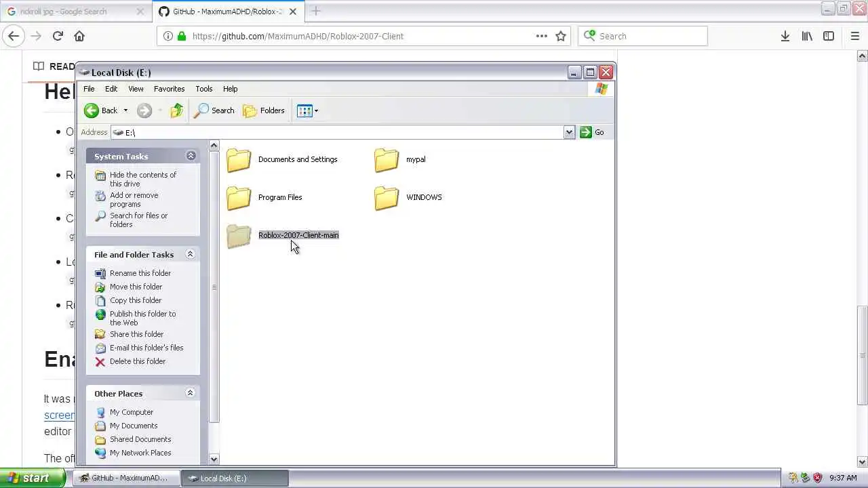
Task: Click Publish this folder to the Web
Action: tap(136, 318)
